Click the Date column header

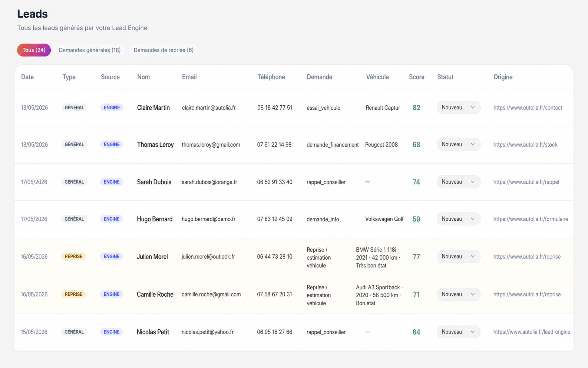pos(27,77)
